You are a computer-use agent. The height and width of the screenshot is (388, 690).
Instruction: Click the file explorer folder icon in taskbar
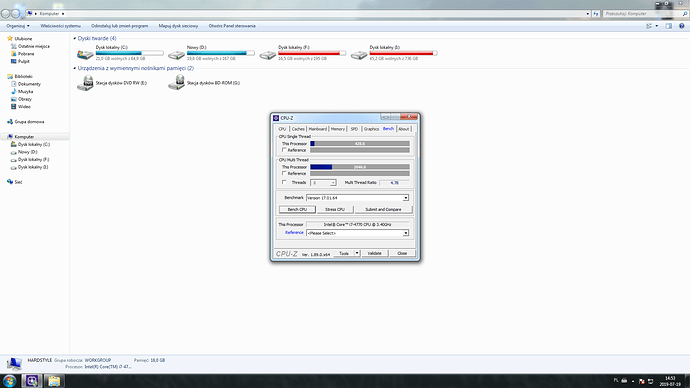54,381
